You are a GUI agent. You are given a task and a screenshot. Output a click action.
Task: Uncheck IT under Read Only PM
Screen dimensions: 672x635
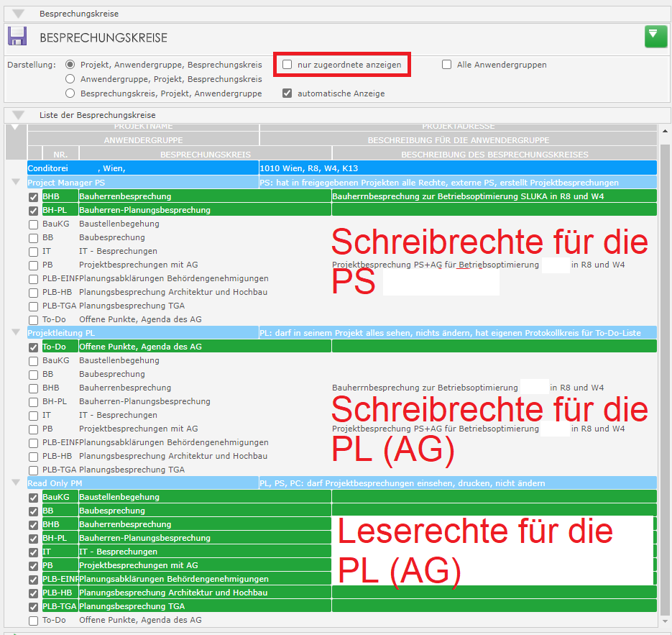(x=34, y=553)
